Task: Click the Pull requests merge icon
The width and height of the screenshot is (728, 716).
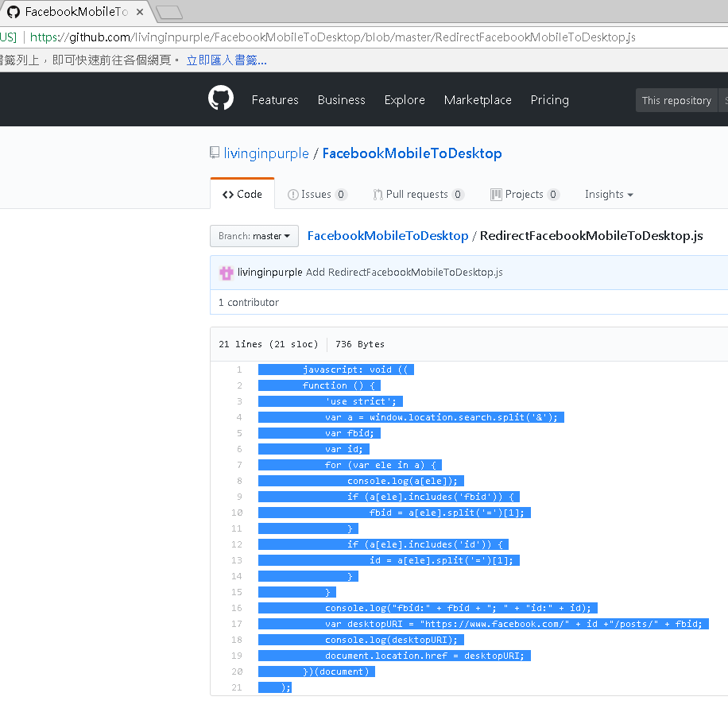Action: point(378,195)
